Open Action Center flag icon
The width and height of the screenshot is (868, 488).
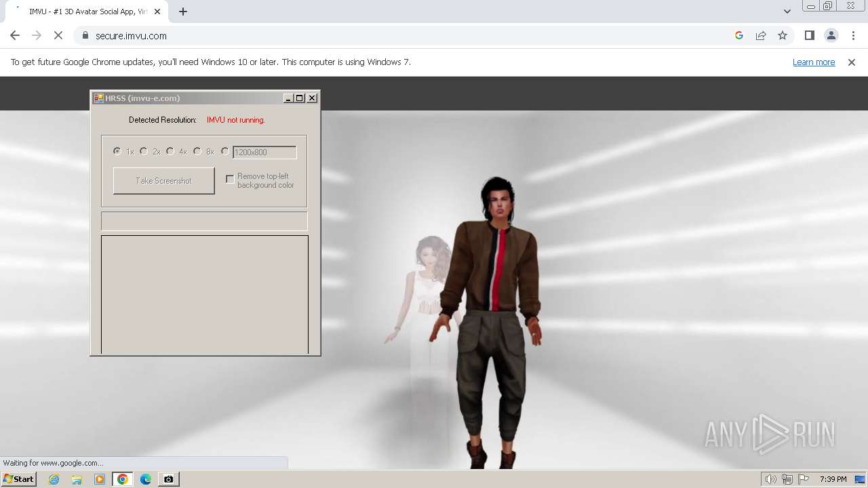804,479
